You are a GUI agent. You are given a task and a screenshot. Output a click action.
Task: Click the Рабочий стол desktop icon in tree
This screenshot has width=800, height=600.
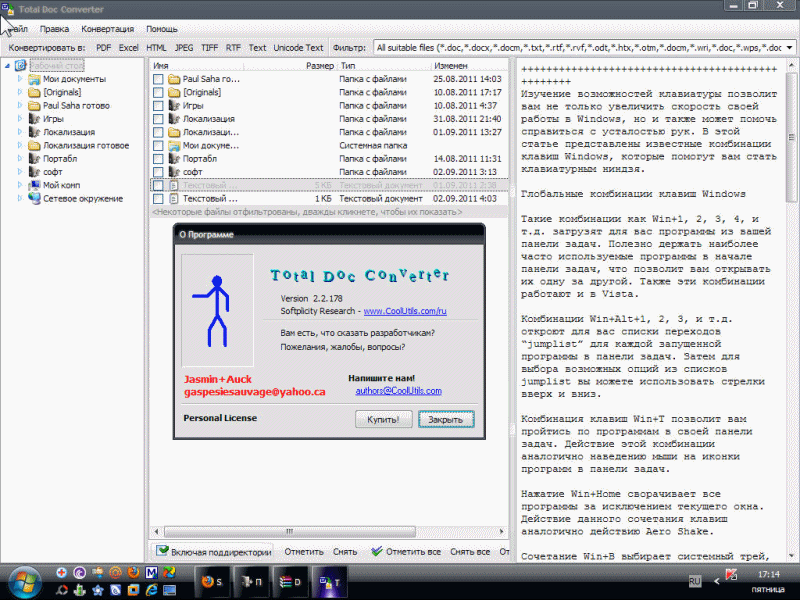point(20,65)
